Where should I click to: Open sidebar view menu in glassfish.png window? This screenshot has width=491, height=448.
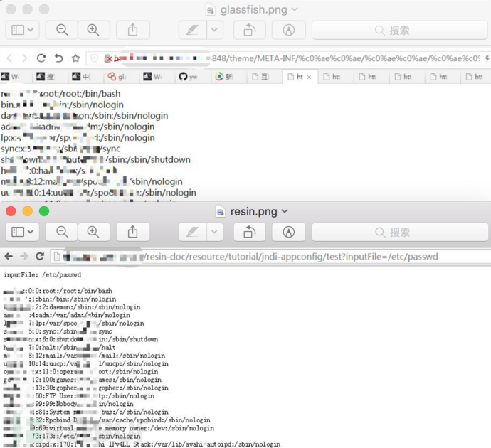(22, 30)
